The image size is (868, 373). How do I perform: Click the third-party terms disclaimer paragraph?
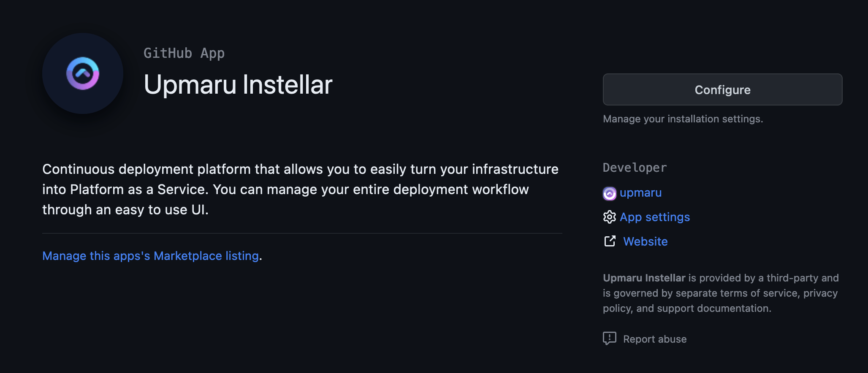click(x=720, y=293)
